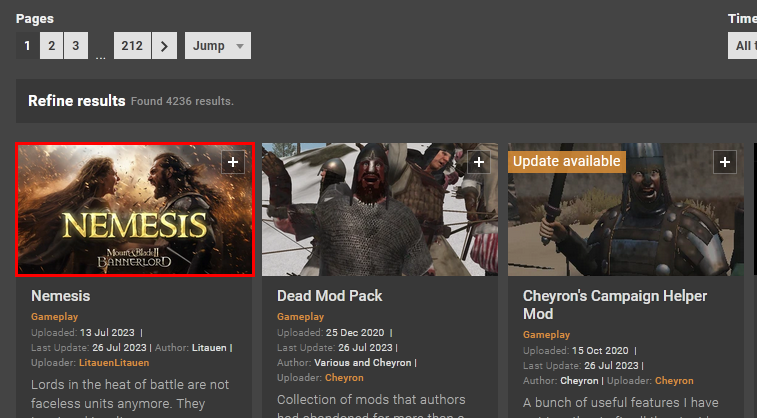Click the Update available badge

coord(567,161)
